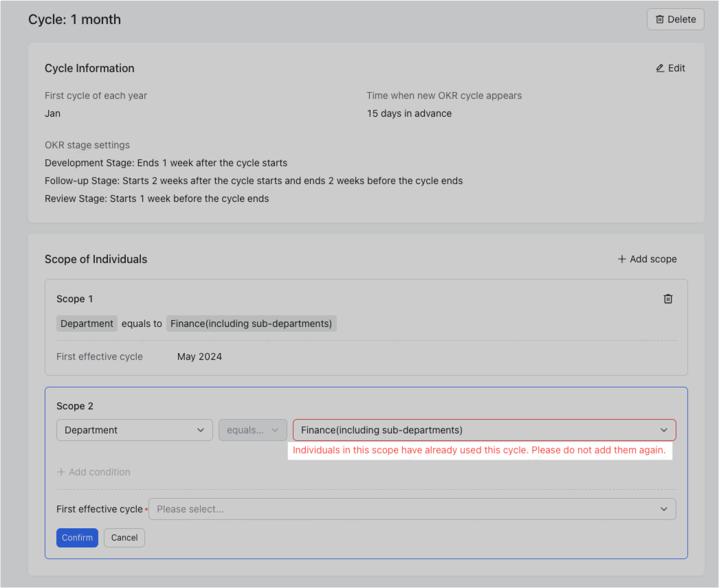Edit the Cycle Information
The height and width of the screenshot is (588, 719).
pos(670,68)
